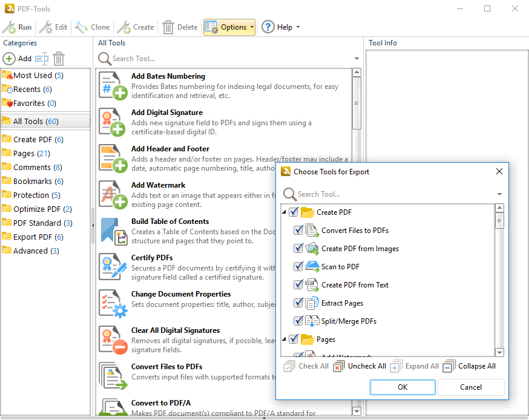The width and height of the screenshot is (529, 420).
Task: Select the Pages (21) category
Action: coord(45,154)
